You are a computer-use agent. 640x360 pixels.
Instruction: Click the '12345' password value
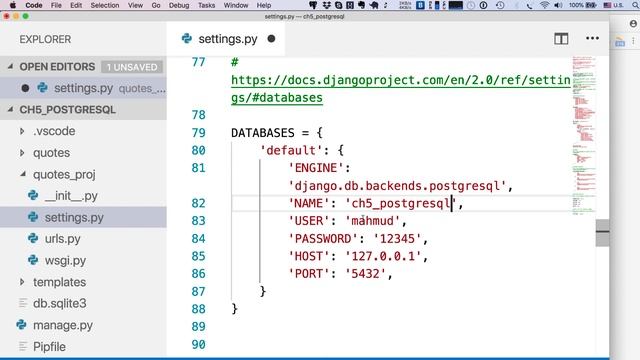click(x=398, y=239)
